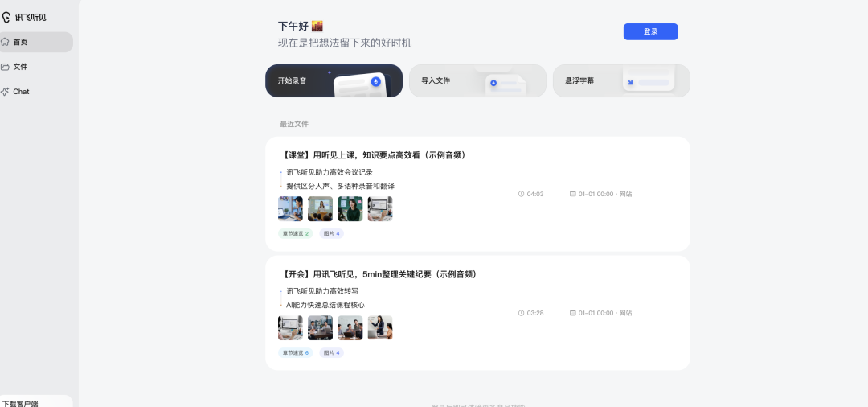
Task: Open the 导入文件 import card
Action: point(477,81)
